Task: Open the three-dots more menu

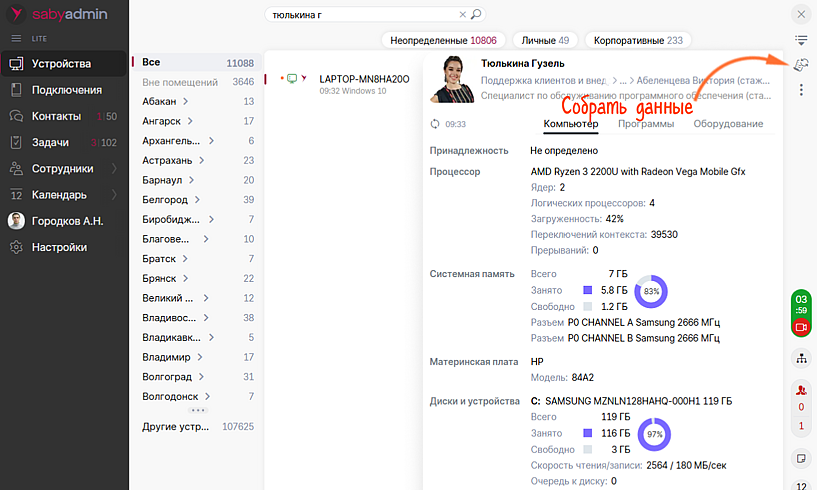Action: click(801, 90)
